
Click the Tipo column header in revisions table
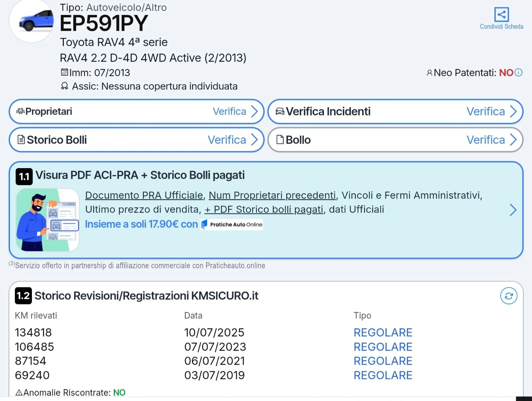click(362, 315)
